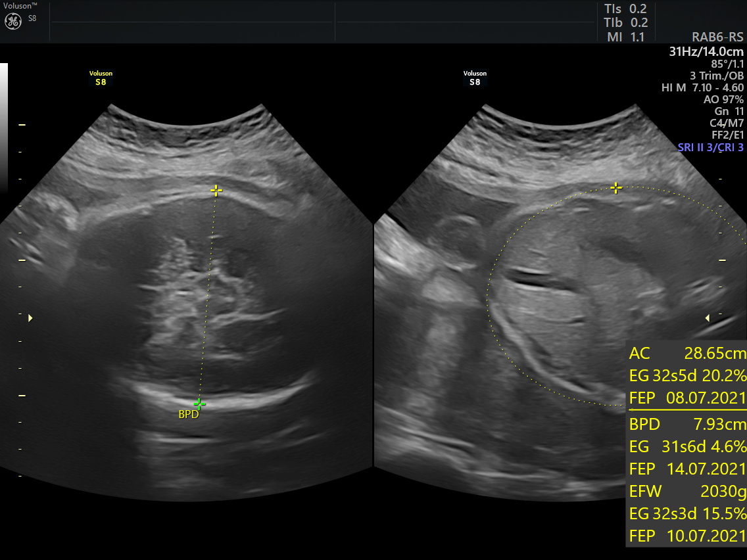Click the RAB6-RS probe label
The width and height of the screenshot is (747, 560).
click(717, 37)
